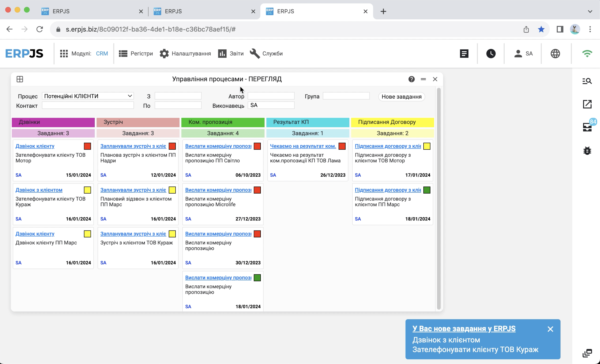Expand the Процес dropdown
Image resolution: width=600 pixels, height=364 pixels.
[88, 96]
